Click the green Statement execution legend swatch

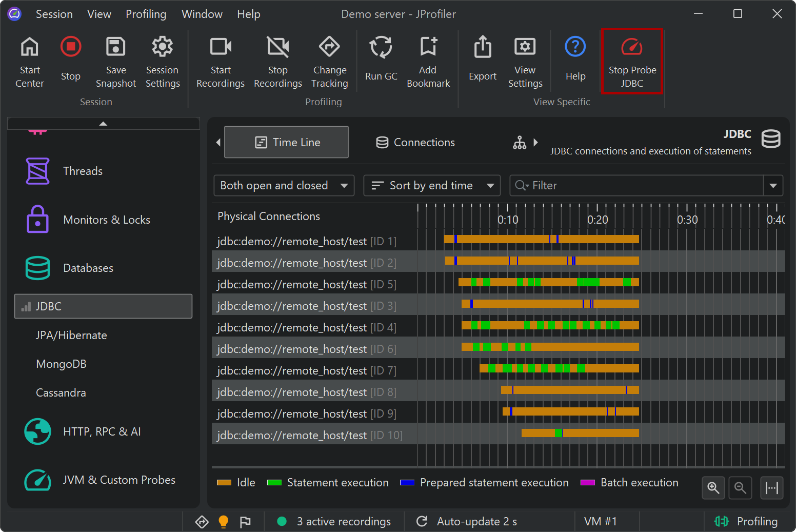(274, 483)
